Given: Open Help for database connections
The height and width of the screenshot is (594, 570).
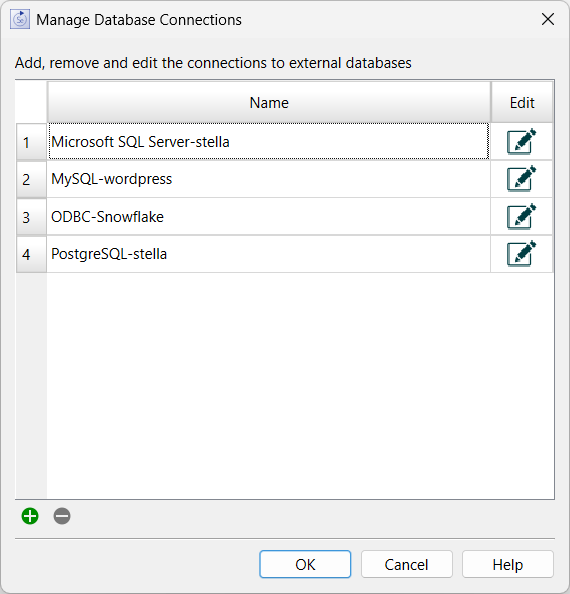Looking at the screenshot, I should point(508,564).
